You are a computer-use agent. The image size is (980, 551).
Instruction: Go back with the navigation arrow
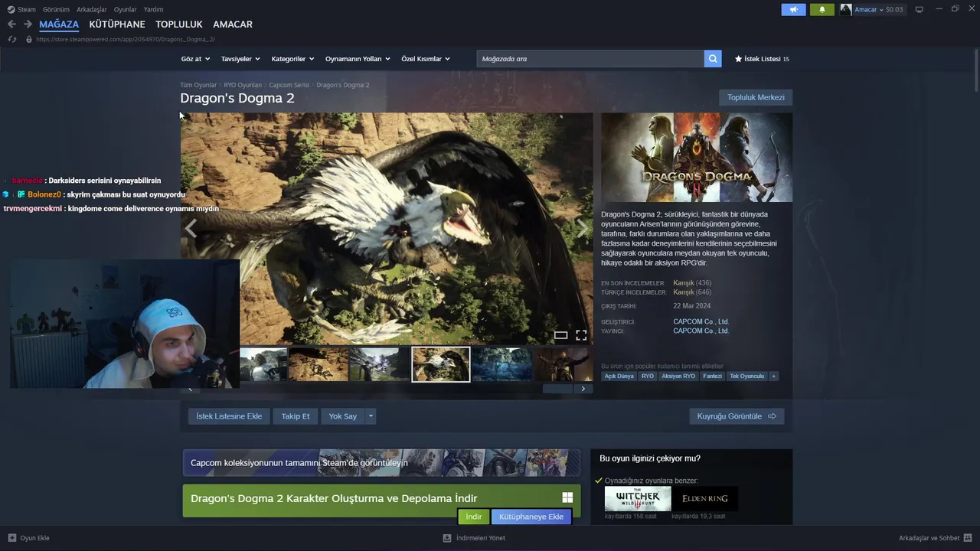pos(11,24)
